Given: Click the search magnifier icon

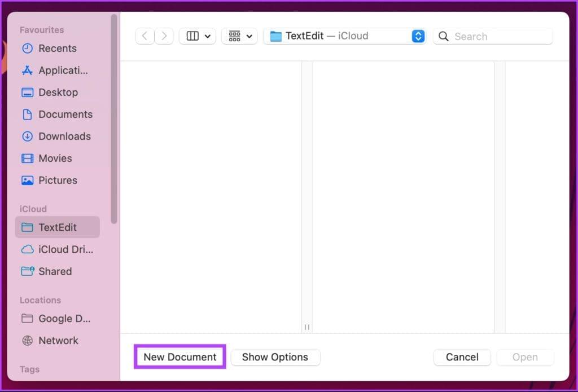Looking at the screenshot, I should (x=444, y=36).
